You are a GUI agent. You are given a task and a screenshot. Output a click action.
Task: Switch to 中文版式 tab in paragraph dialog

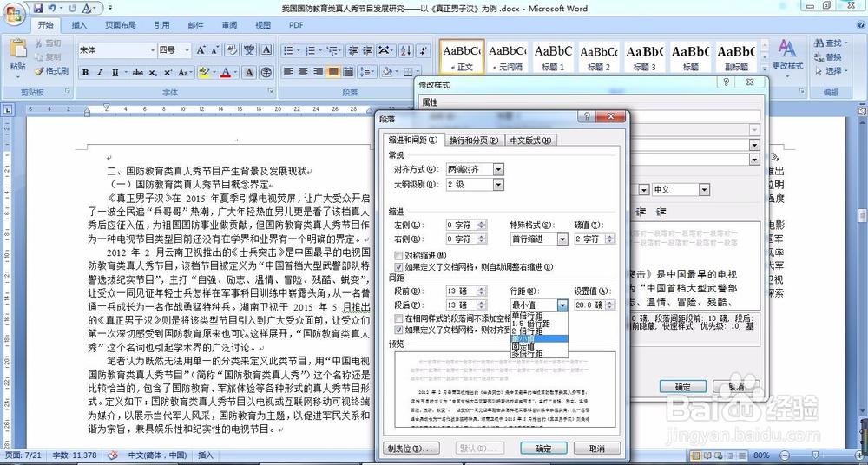click(x=530, y=140)
